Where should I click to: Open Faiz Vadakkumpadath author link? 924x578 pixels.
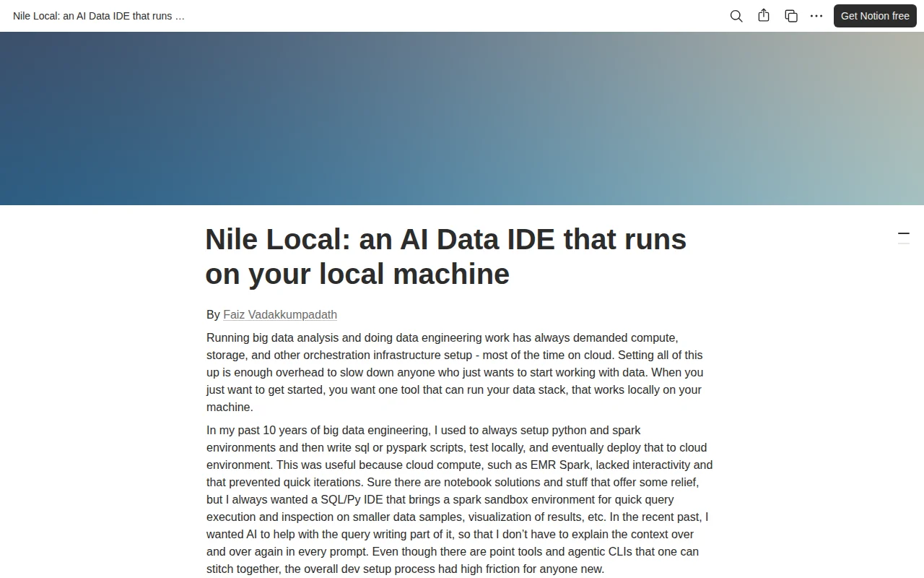click(280, 314)
